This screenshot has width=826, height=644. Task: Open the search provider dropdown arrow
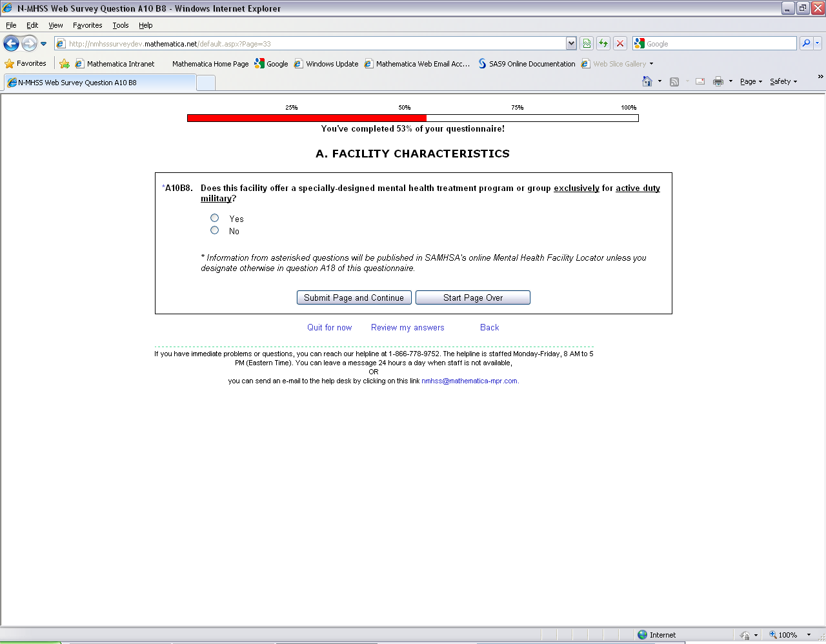[818, 43]
